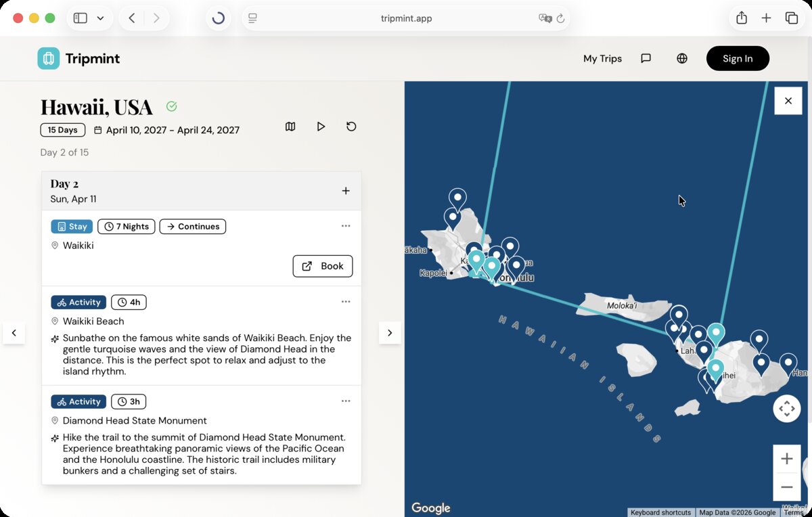Click the Keyboard shortcuts label
This screenshot has height=517, width=812.
(660, 512)
